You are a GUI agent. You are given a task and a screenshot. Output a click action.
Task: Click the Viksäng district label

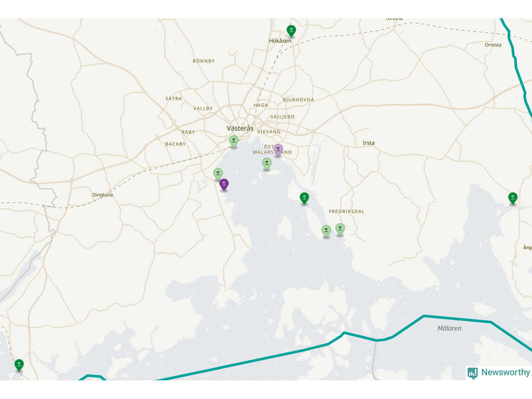269,132
